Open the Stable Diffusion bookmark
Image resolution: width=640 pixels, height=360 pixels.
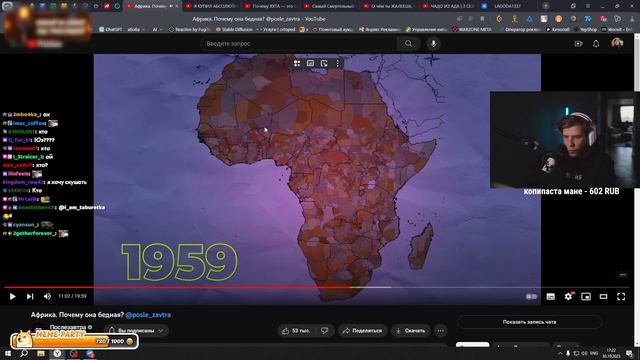(x=234, y=29)
